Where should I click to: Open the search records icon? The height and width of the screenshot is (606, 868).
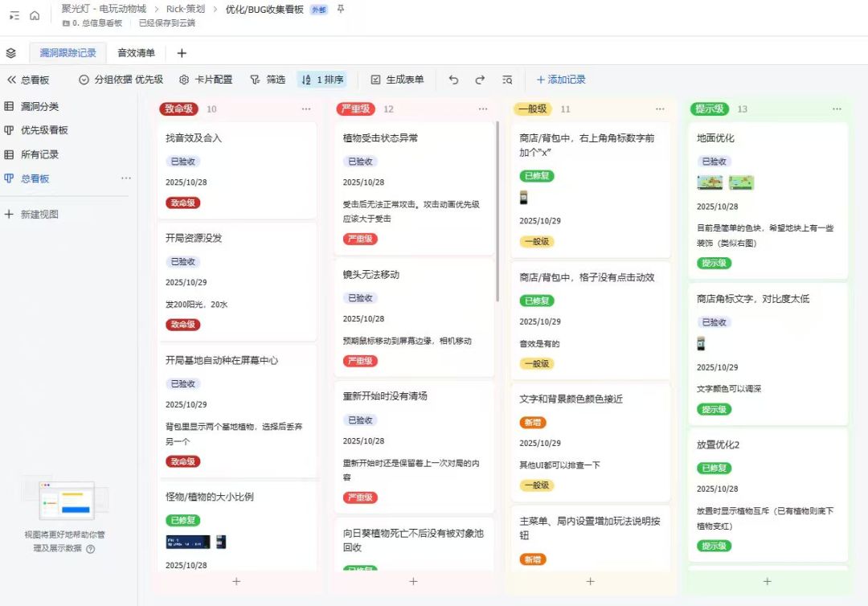507,80
